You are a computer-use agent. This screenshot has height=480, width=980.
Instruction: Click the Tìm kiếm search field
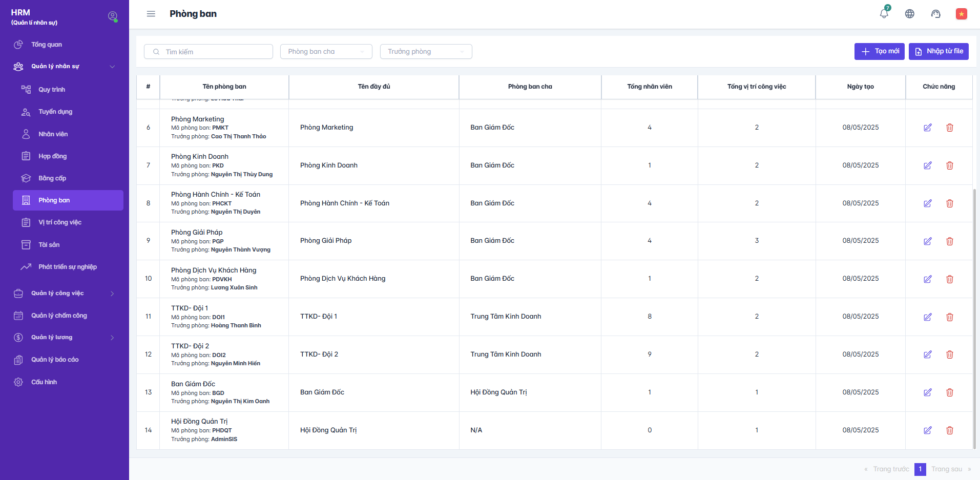point(208,52)
